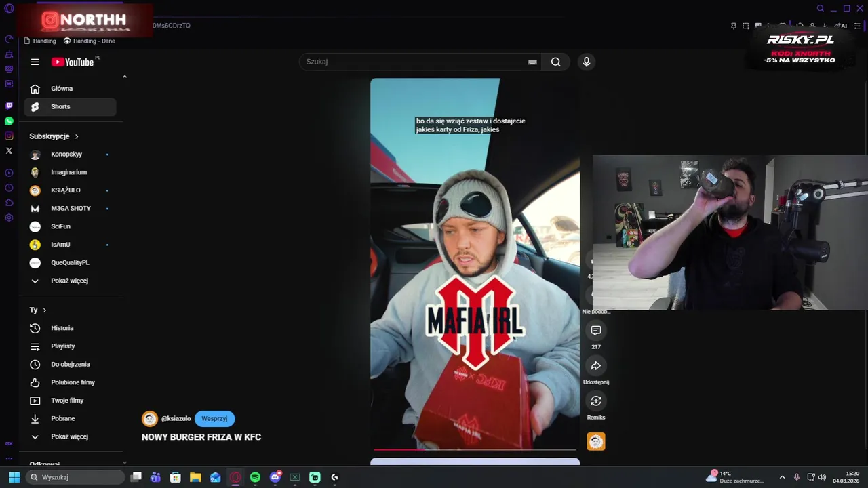
Task: Open X (Twitter) in Opera GX sidebar
Action: tap(9, 150)
